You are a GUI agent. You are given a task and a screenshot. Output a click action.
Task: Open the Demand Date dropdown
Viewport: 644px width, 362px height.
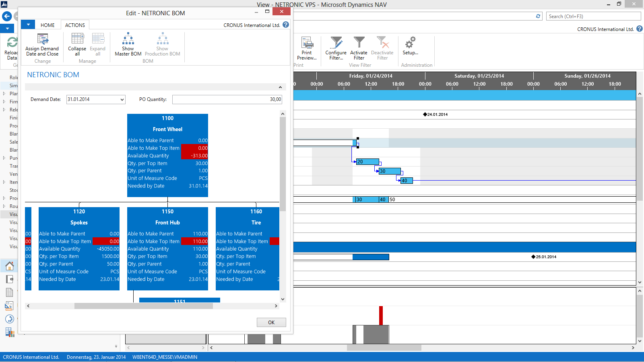click(x=122, y=99)
